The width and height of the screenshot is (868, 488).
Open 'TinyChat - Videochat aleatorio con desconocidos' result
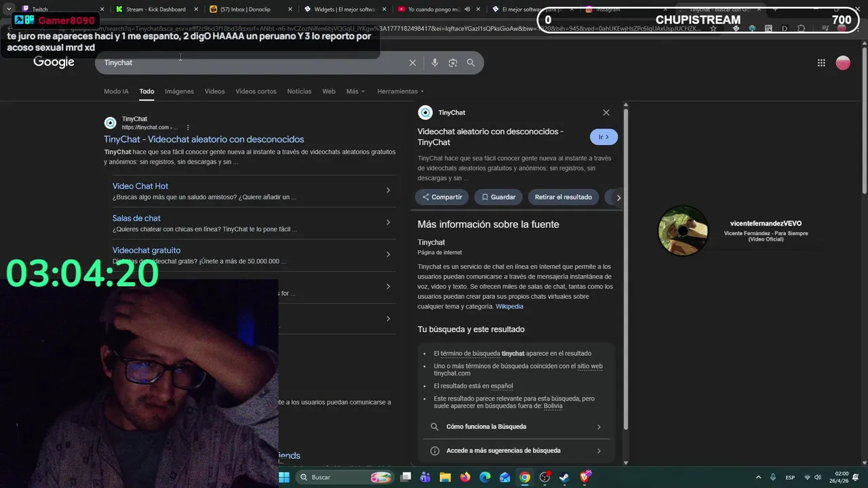coord(204,139)
